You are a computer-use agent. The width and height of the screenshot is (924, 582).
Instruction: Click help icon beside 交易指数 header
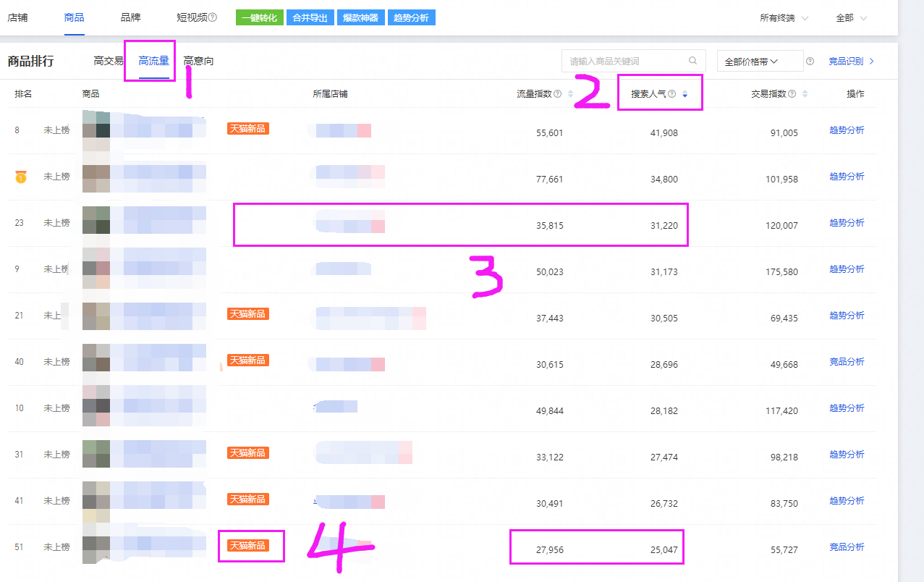click(792, 94)
